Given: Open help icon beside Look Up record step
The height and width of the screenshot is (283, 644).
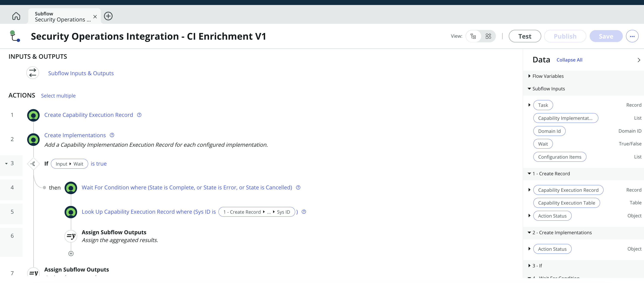Looking at the screenshot, I should (304, 212).
